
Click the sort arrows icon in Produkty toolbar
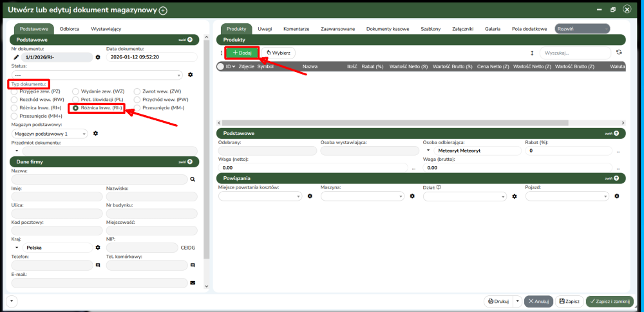pyautogui.click(x=532, y=53)
